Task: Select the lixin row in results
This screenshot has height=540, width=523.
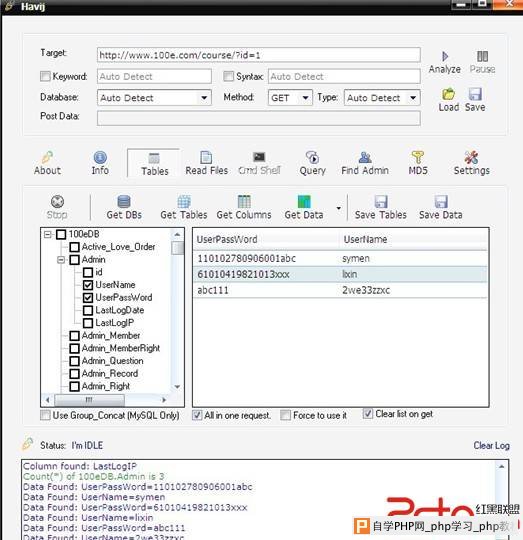Action: click(x=340, y=274)
